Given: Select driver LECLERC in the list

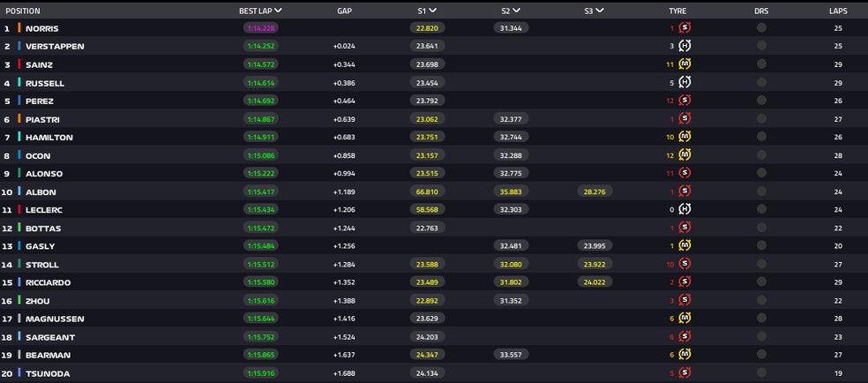Looking at the screenshot, I should click(44, 210).
